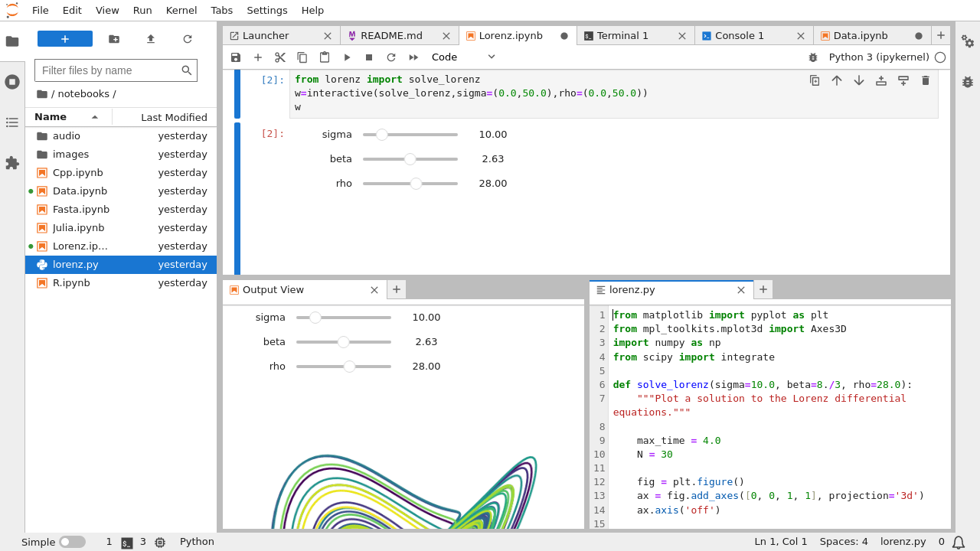Delete the cell using trash icon

click(x=926, y=80)
